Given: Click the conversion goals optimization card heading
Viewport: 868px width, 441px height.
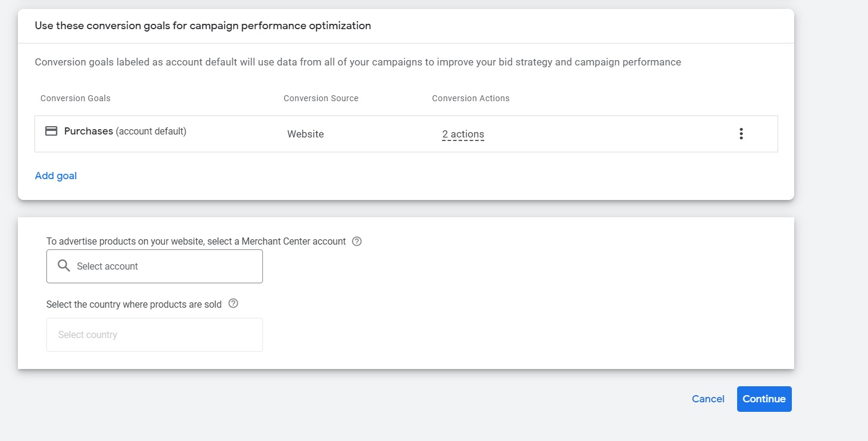Looking at the screenshot, I should point(203,26).
